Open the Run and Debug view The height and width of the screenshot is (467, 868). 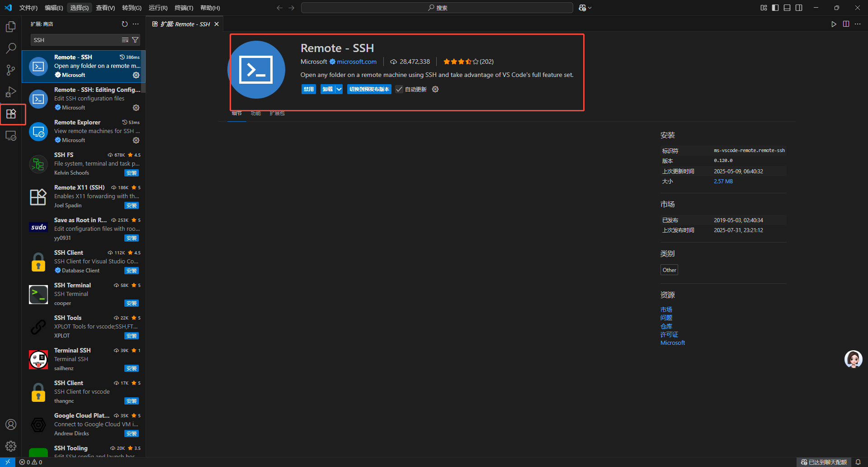[11, 92]
